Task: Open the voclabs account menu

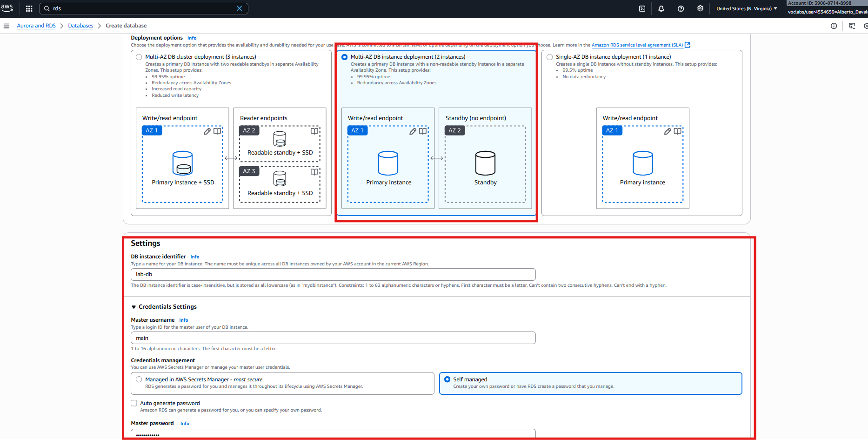Action: (827, 12)
